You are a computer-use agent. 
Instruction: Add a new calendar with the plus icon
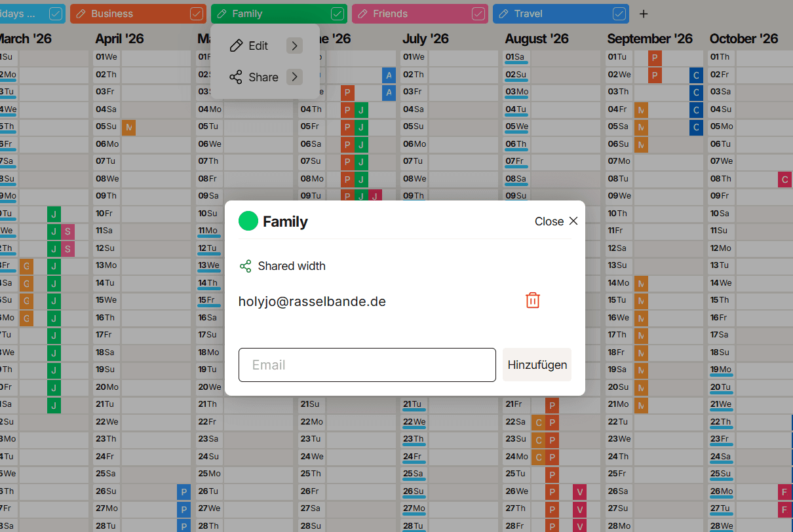point(644,14)
